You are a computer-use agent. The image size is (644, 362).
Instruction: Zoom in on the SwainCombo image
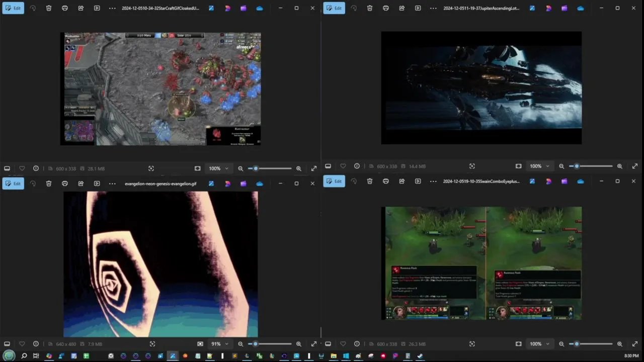click(x=620, y=344)
